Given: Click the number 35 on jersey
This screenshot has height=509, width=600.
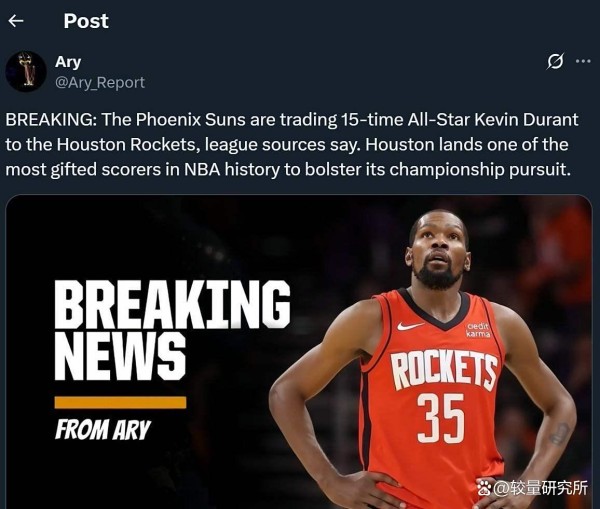Looking at the screenshot, I should tap(441, 419).
